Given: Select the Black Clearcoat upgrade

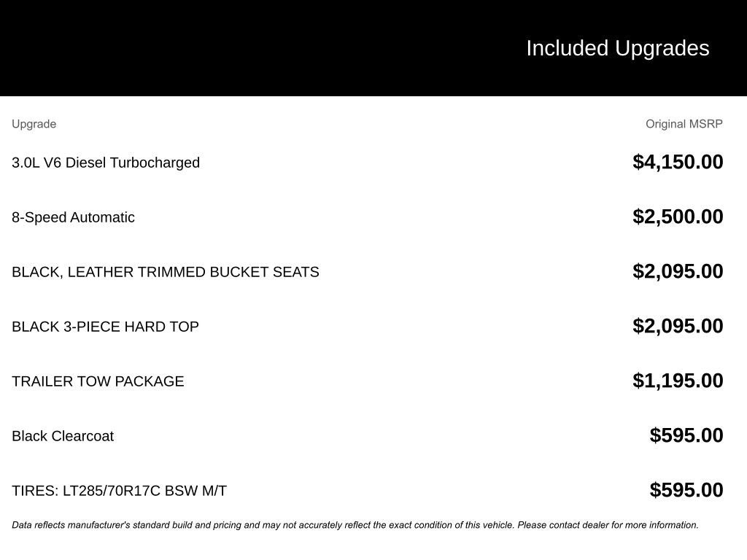Looking at the screenshot, I should (x=63, y=436).
